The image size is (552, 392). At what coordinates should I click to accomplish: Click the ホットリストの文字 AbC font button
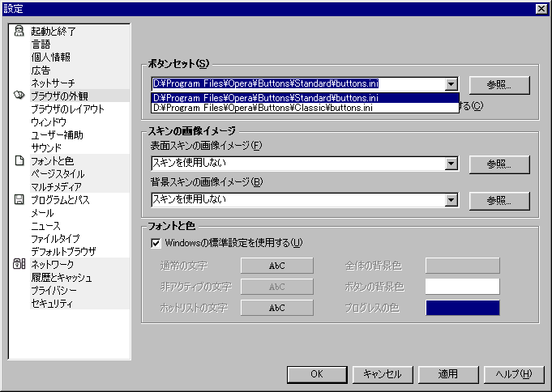pyautogui.click(x=277, y=308)
